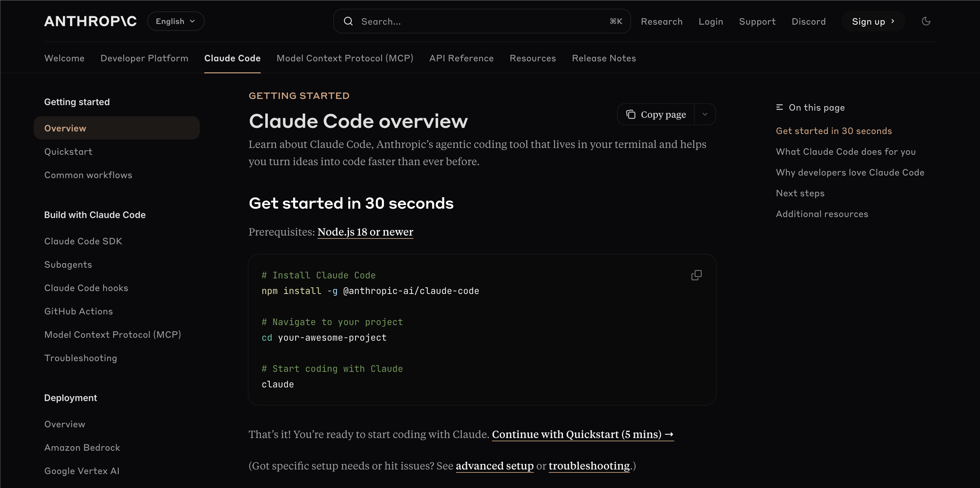The width and height of the screenshot is (980, 488).
Task: Toggle dark mode moon icon
Action: click(x=926, y=21)
